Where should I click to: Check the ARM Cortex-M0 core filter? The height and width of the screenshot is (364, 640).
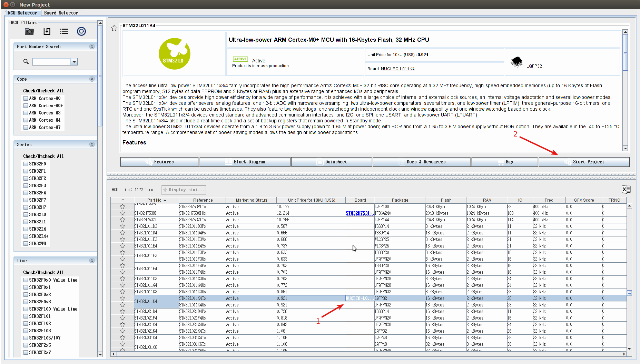click(26, 98)
